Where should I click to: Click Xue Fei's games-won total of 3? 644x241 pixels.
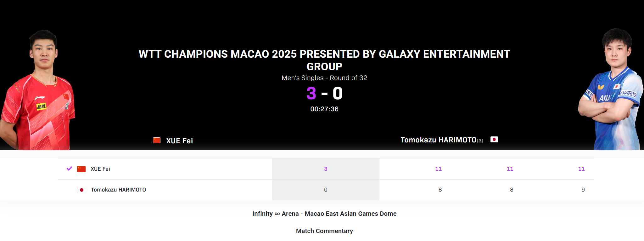326,169
